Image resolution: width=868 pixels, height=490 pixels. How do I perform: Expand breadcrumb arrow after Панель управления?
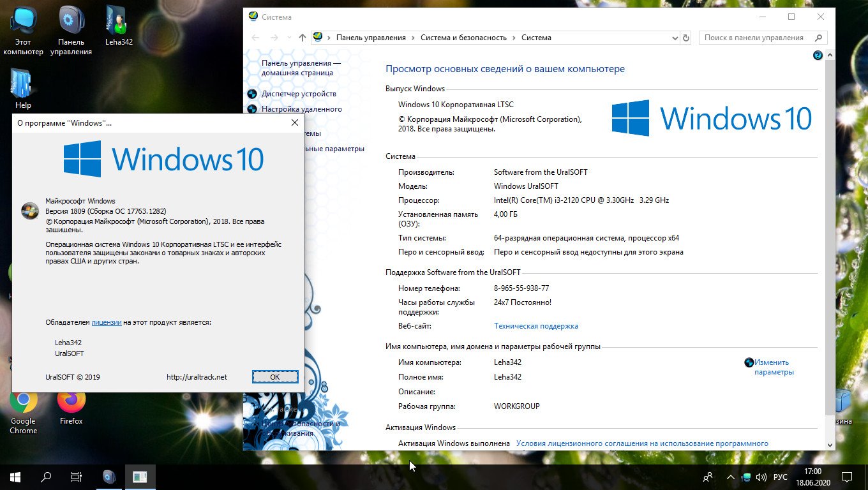click(413, 38)
